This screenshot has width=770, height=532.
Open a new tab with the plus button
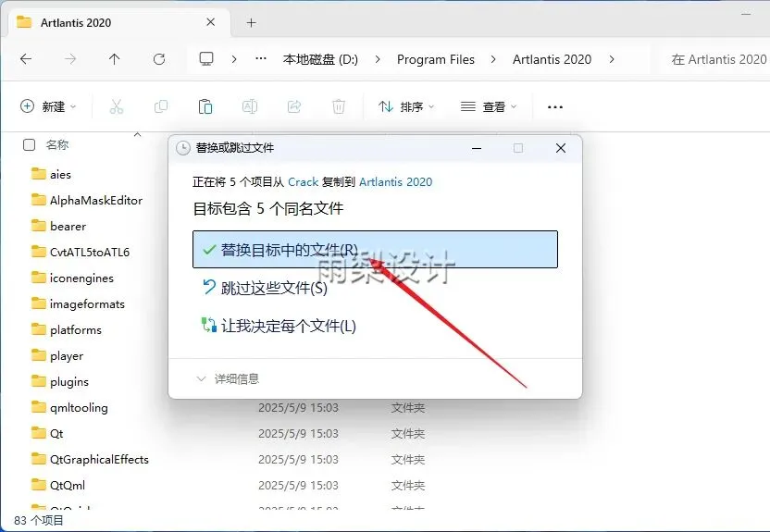(x=251, y=22)
